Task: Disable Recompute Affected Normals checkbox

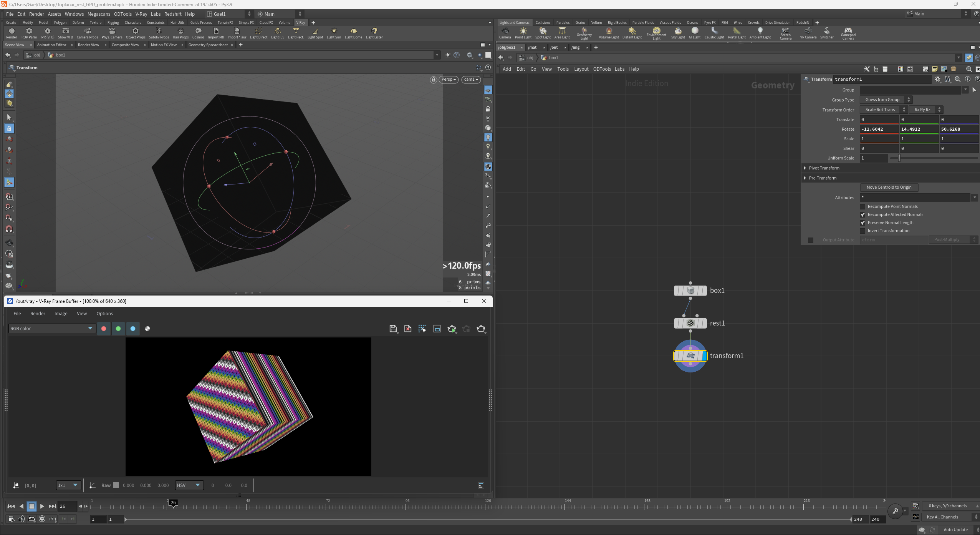Action: click(x=862, y=215)
